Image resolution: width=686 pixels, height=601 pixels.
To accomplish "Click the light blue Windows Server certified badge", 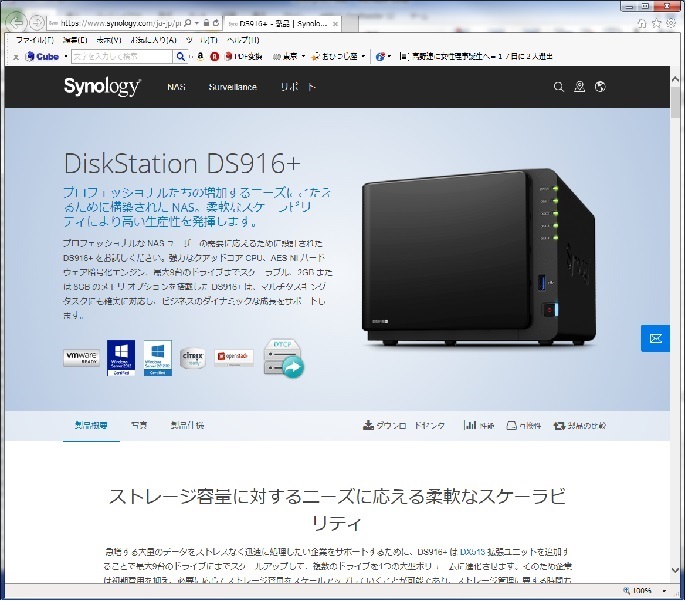I will (x=158, y=358).
